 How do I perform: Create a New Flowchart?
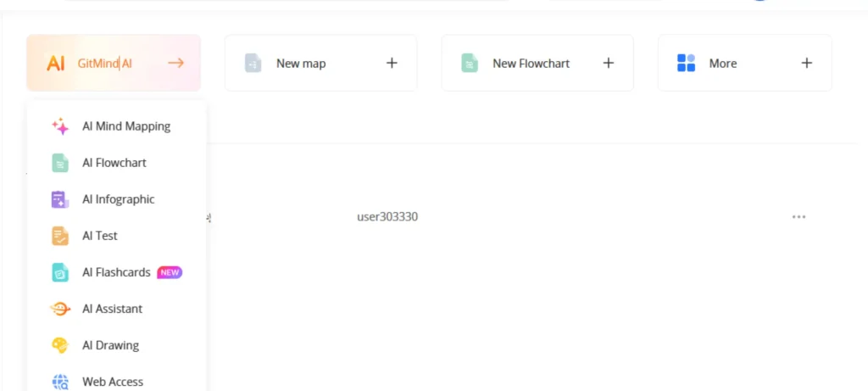pos(537,63)
